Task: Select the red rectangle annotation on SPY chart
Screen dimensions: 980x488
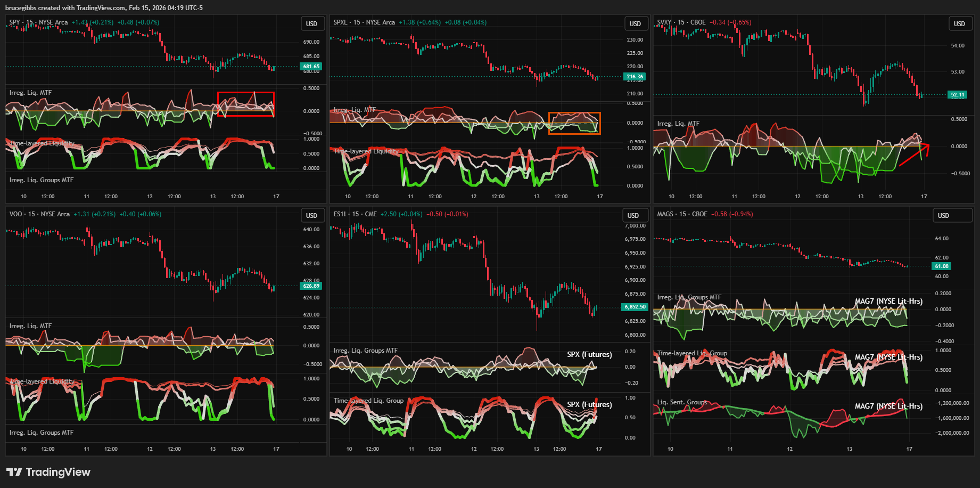Action: point(246,93)
